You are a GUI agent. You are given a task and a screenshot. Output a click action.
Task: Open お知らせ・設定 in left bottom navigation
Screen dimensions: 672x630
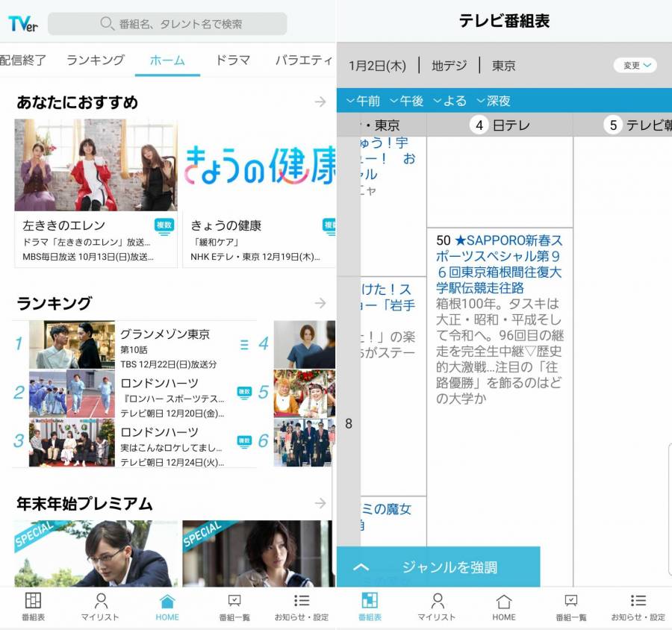[x=302, y=606]
